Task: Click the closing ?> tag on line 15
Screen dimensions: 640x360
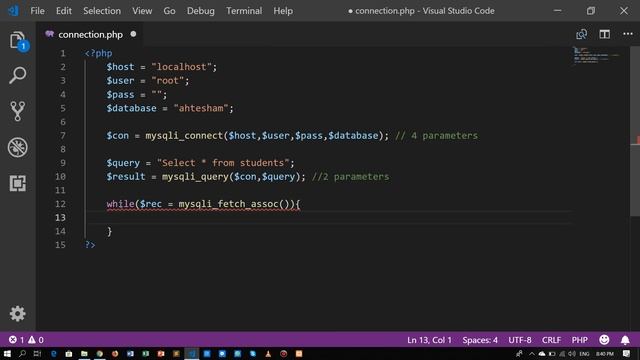Action: coord(90,245)
